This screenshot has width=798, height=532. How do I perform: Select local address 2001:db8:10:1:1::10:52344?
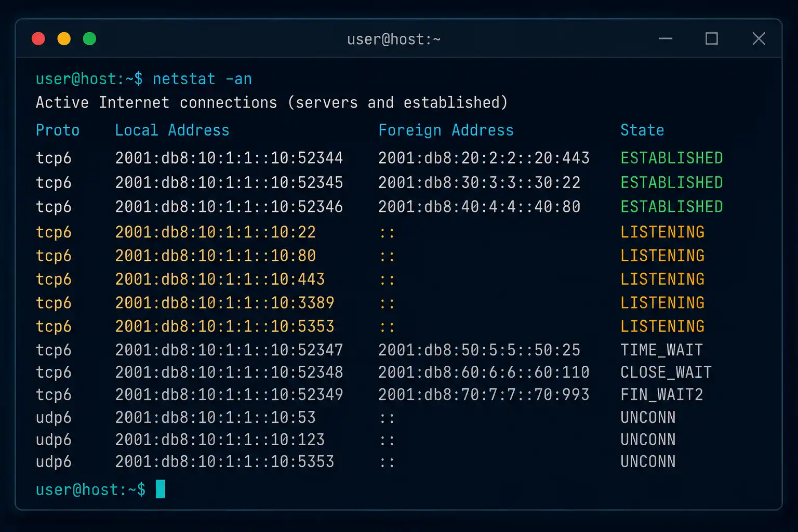click(229, 158)
